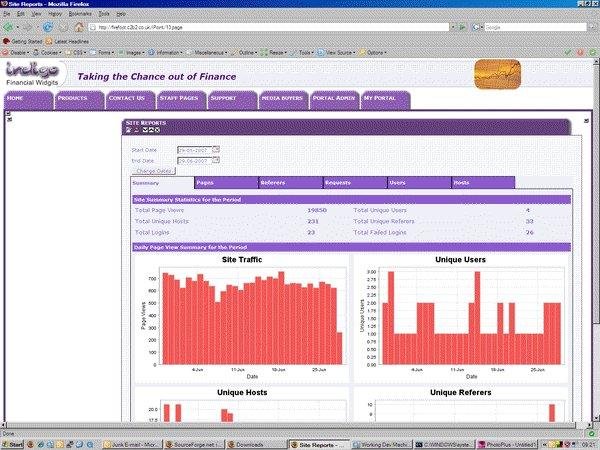Open the Latest Headlines feed bookmark
Image resolution: width=600 pixels, height=450 pixels.
[x=67, y=41]
